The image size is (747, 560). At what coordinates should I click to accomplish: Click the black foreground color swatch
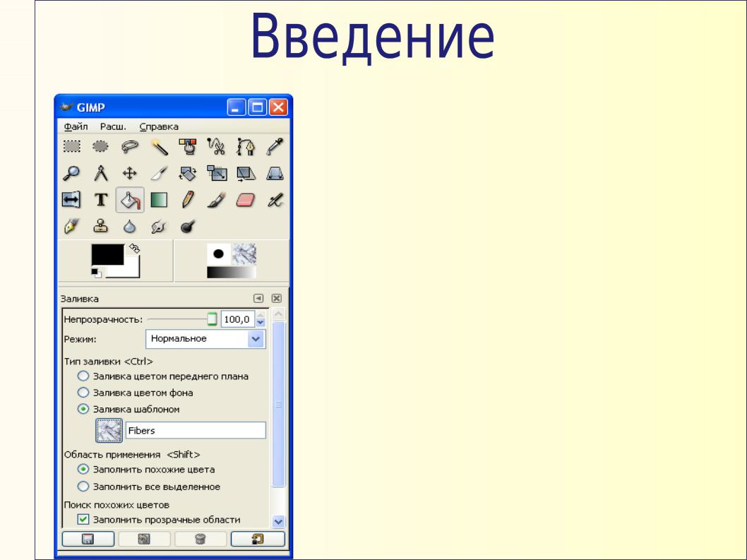(107, 254)
